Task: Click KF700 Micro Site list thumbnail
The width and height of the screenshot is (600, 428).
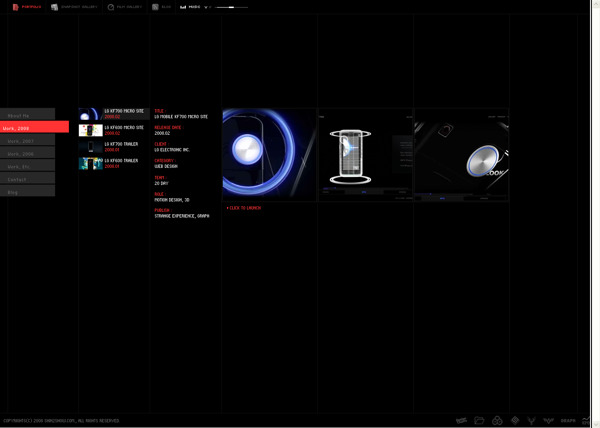Action: [90, 114]
